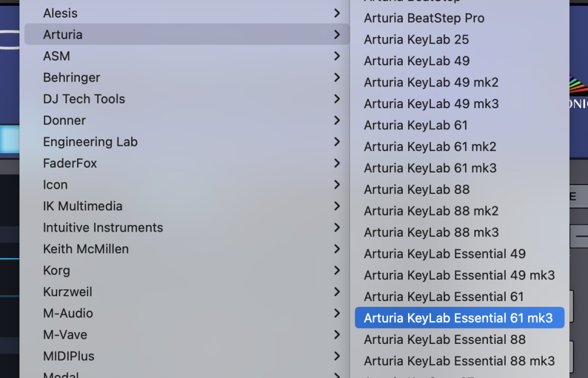Choose Arturia BeatStep Pro from list
The height and width of the screenshot is (378, 588).
tap(424, 18)
